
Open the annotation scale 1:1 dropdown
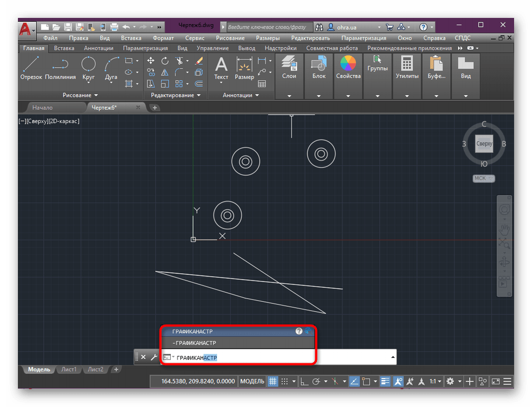435,382
